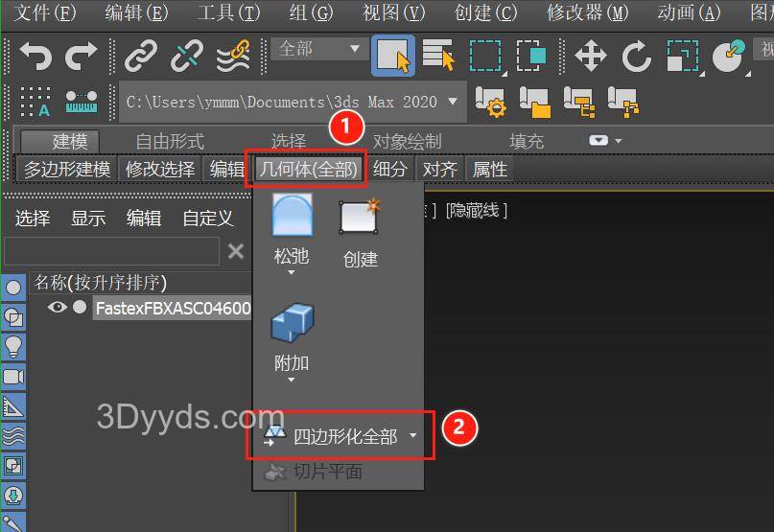Image resolution: width=774 pixels, height=532 pixels.
Task: Click the 创建 geometry icon
Action: 360,218
